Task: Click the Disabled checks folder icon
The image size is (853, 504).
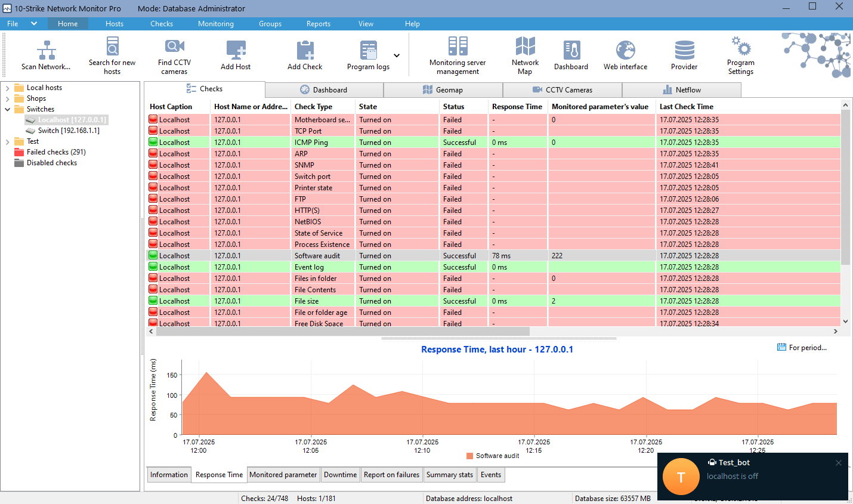Action: pyautogui.click(x=19, y=163)
